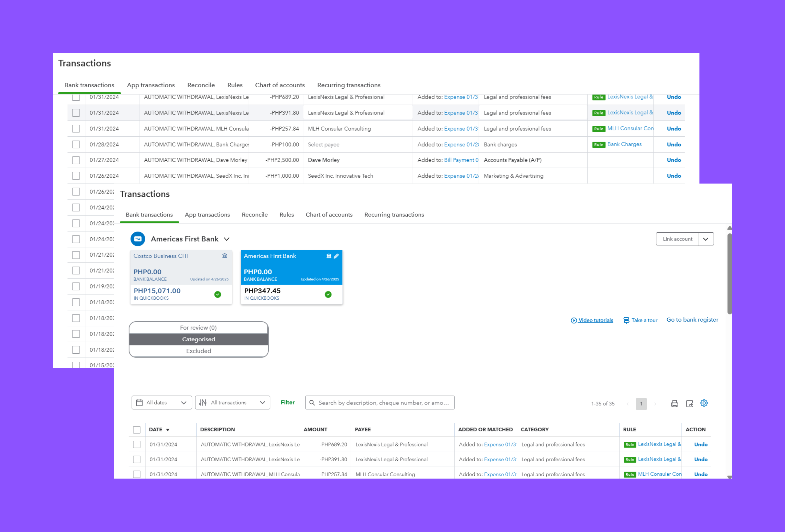Screen dimensions: 785x532
Task: Open the All dates dropdown
Action: point(161,403)
